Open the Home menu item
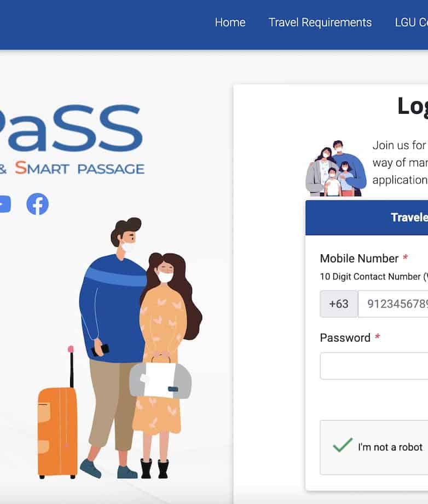Screen dimensions: 428x504 [x=230, y=22]
